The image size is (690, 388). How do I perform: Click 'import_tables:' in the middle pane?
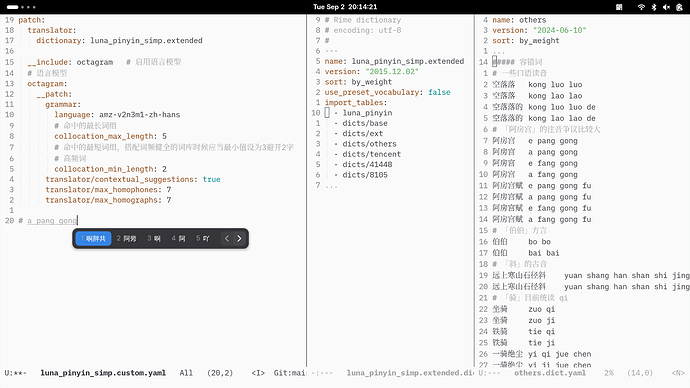click(356, 102)
